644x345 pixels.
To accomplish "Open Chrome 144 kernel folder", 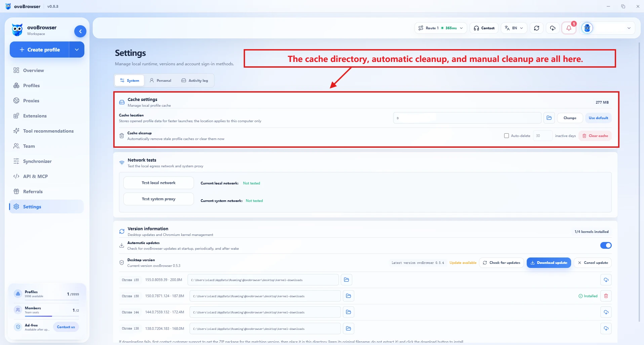I will tap(349, 312).
